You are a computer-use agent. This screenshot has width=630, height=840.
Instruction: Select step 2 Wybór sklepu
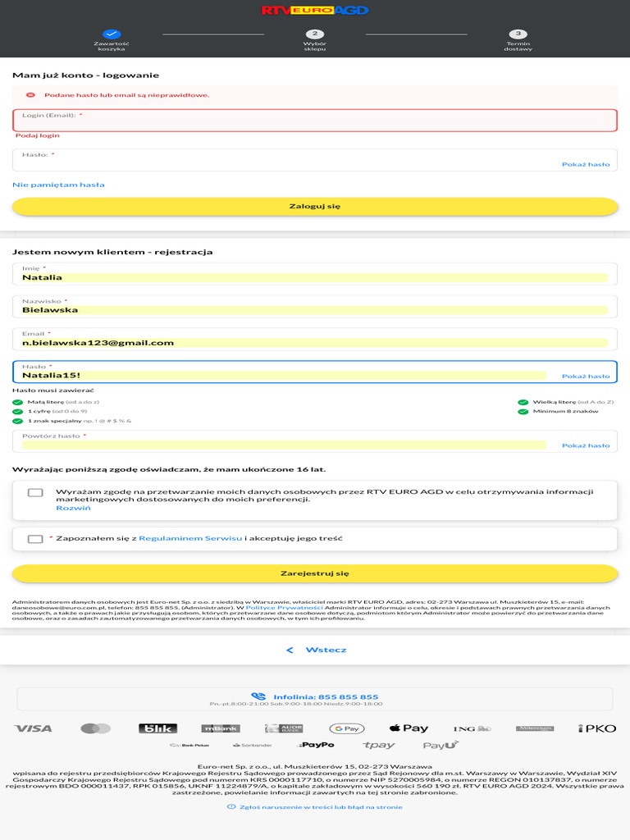point(314,40)
